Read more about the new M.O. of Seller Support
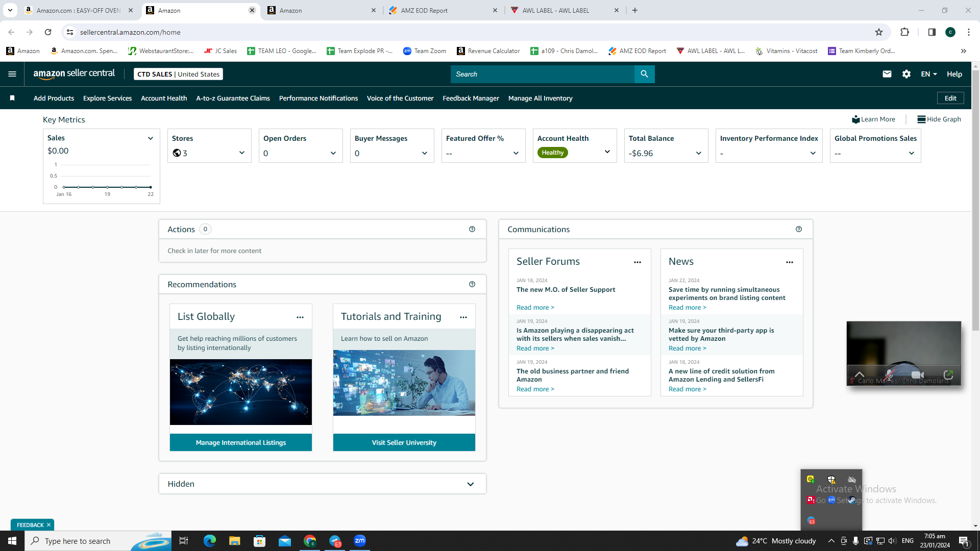This screenshot has width=980, height=551. [535, 307]
